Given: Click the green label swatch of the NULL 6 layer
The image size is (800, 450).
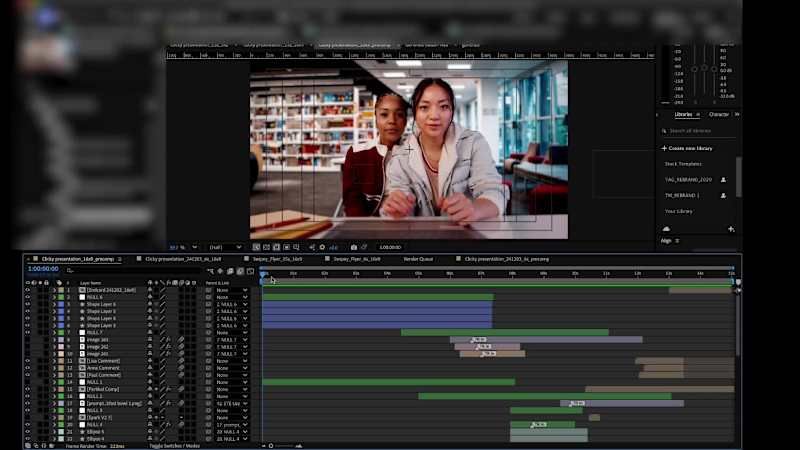Looking at the screenshot, I should click(61, 297).
